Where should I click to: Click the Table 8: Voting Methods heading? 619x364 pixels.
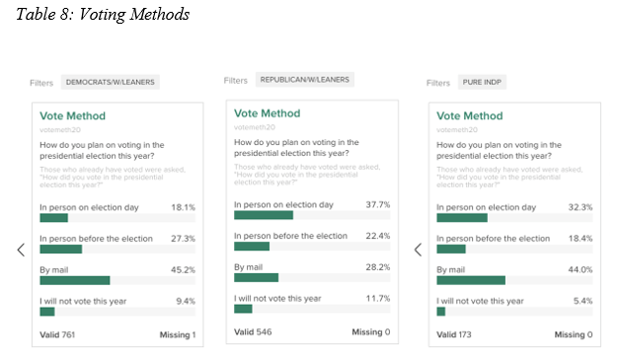[x=103, y=15]
